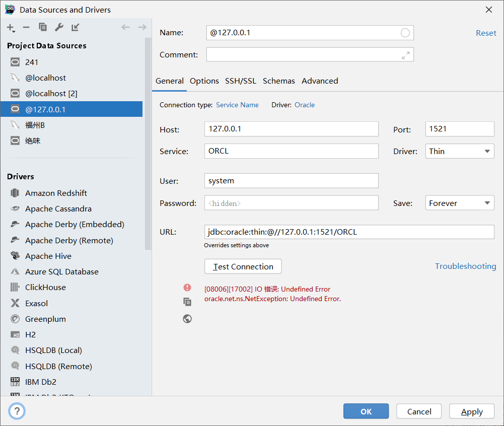Viewport: 504px width, 426px height.
Task: Click the red error icon
Action: point(187,288)
